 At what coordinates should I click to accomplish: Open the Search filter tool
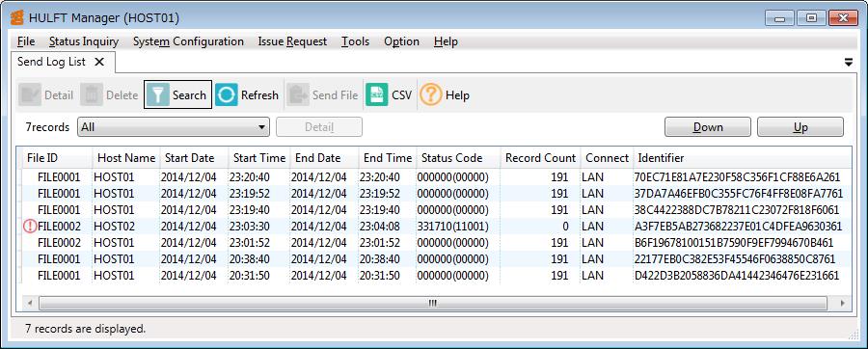pyautogui.click(x=177, y=95)
